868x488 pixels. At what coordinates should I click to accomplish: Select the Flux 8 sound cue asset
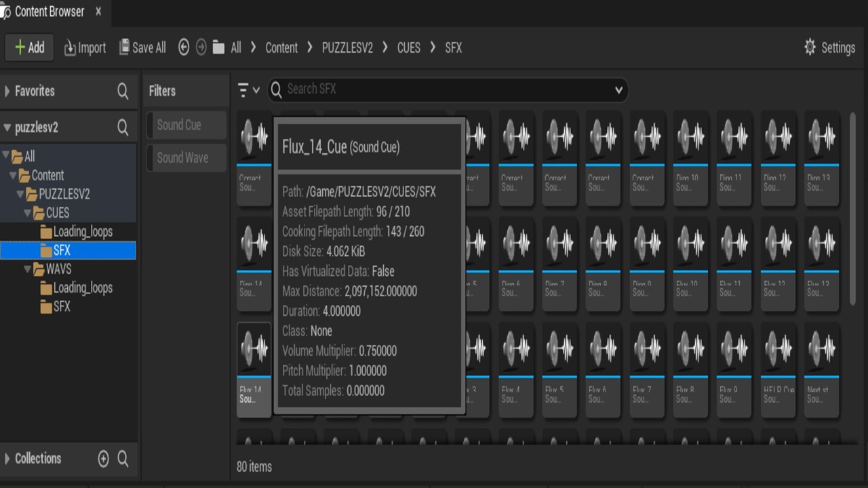(x=690, y=370)
